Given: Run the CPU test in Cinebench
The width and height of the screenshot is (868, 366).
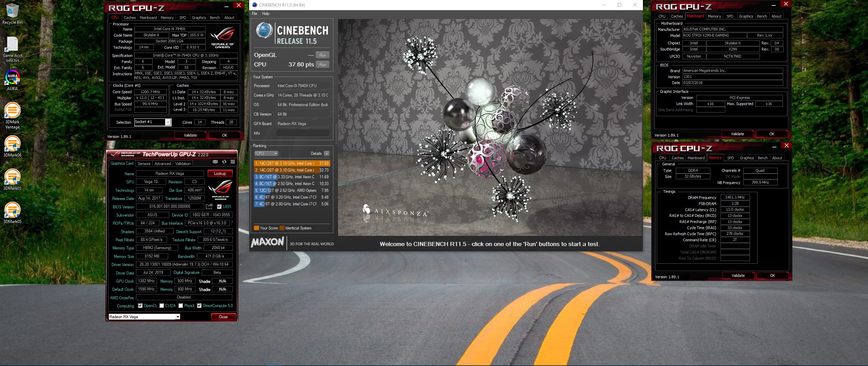Looking at the screenshot, I should click(322, 65).
